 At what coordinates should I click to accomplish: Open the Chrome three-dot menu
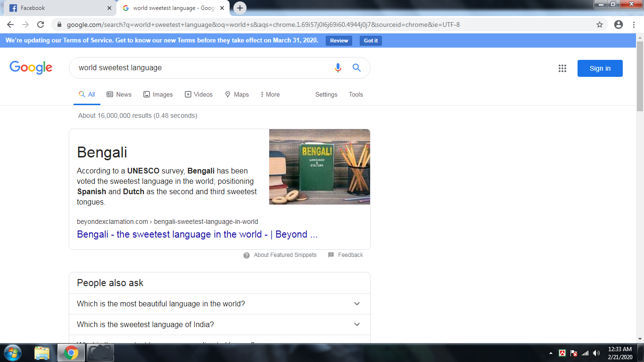[634, 25]
